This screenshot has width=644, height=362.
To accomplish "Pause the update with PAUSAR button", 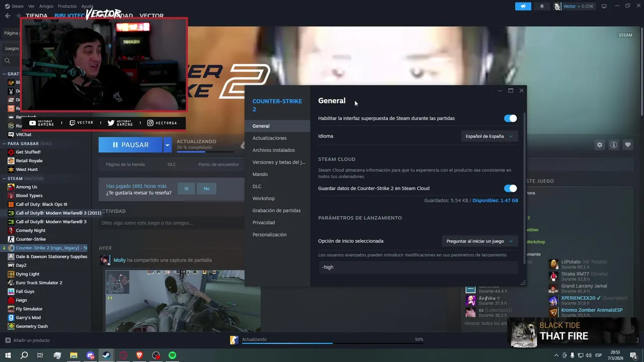I will click(130, 145).
